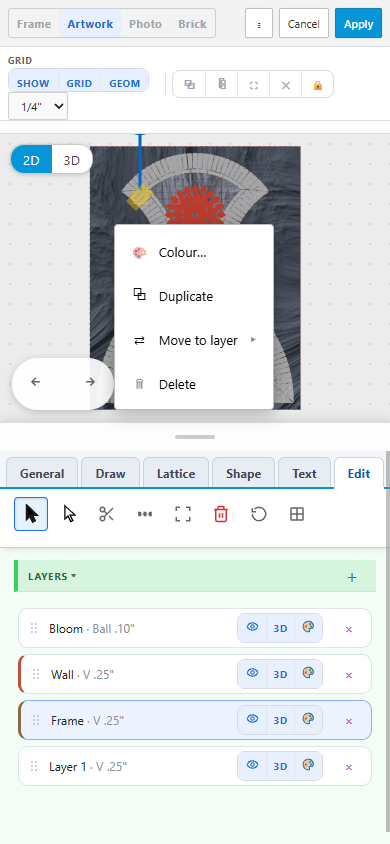Switch to the Draw tab
This screenshot has width=390, height=844.
[x=110, y=473]
